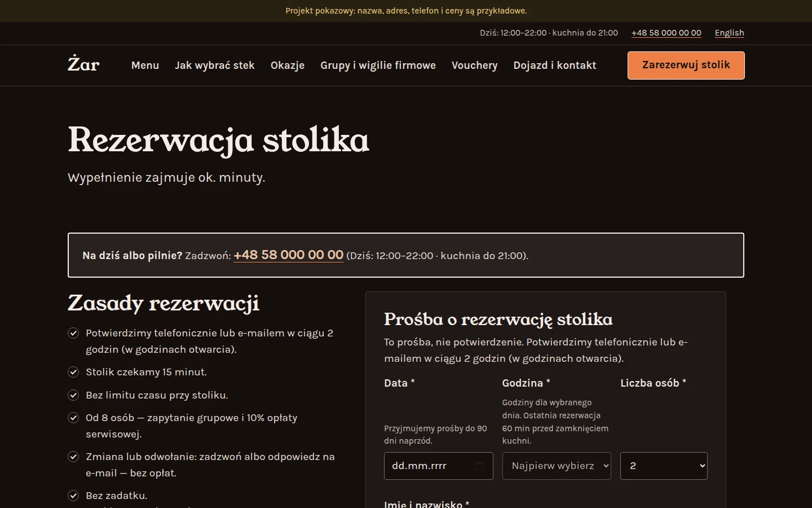Click the 'Liczba osób *' label
Image resolution: width=812 pixels, height=508 pixels.
653,383
